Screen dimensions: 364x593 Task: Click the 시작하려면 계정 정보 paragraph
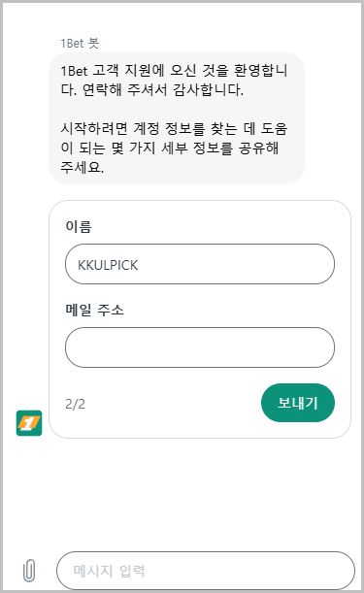point(174,148)
